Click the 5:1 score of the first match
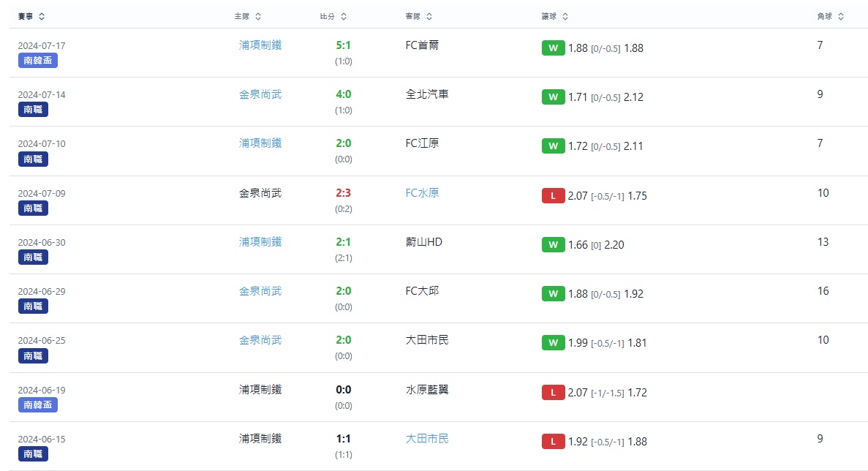Viewport: 868px width, 471px height. (344, 45)
